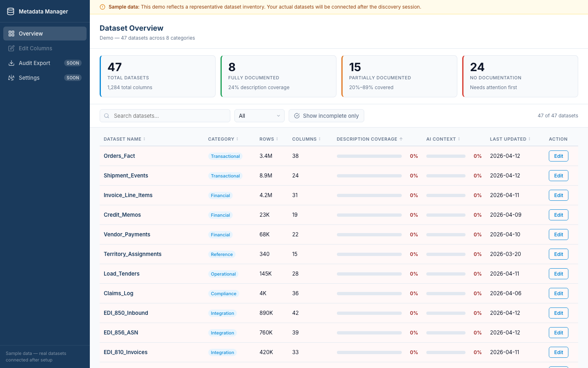Click the 2026-03-20 last updated date
Image resolution: width=588 pixels, height=368 pixels.
pos(506,254)
